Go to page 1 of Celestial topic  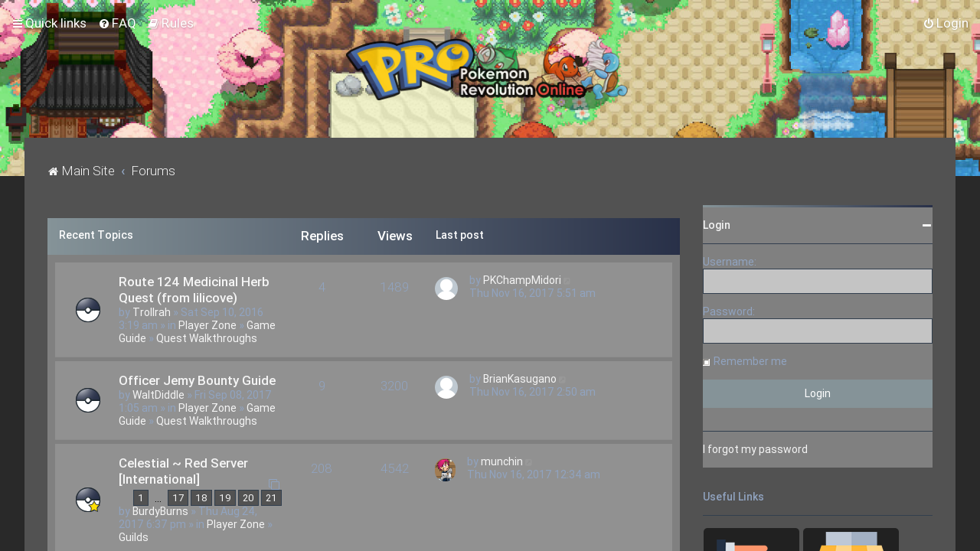141,498
